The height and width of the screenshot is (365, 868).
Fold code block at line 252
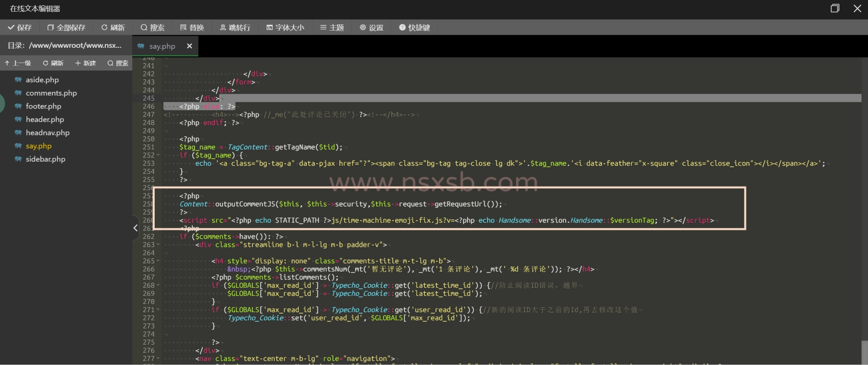[x=158, y=155]
